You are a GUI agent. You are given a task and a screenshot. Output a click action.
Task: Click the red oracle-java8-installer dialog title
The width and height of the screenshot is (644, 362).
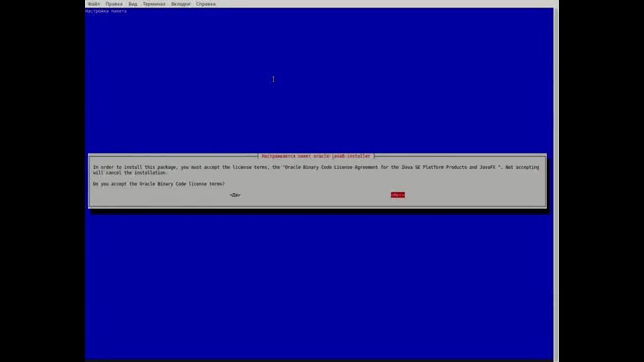[x=316, y=156]
